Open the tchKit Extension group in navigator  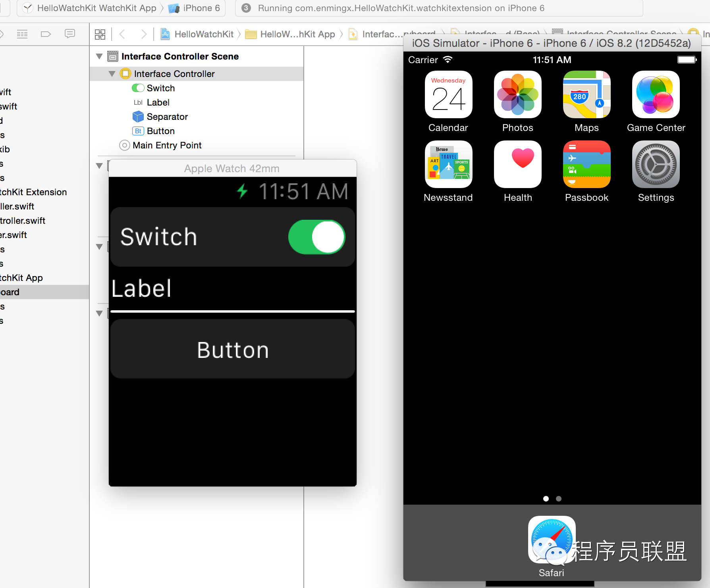pos(33,192)
